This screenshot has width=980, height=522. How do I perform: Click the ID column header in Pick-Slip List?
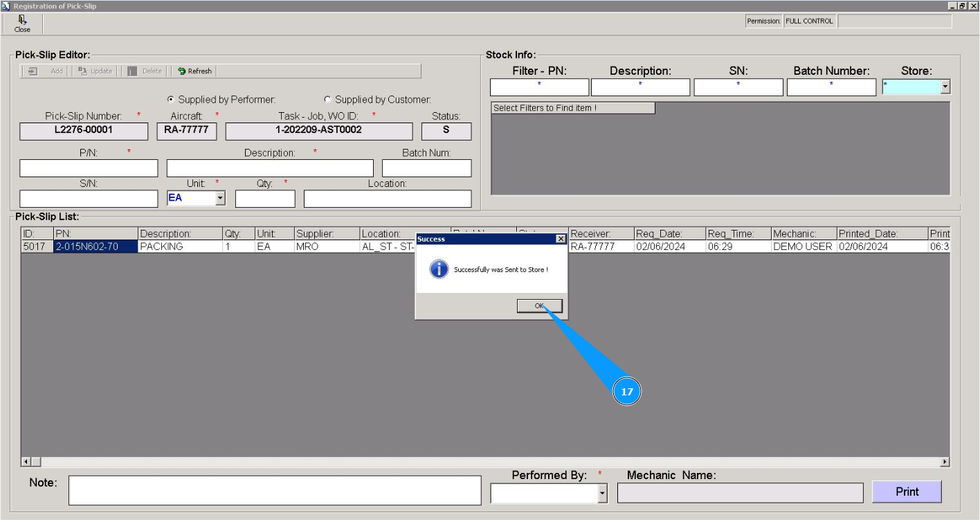(x=37, y=234)
